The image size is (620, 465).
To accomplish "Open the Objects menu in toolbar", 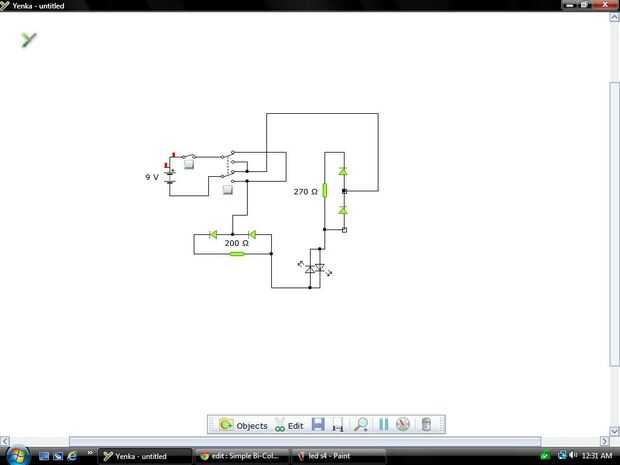I will point(243,425).
